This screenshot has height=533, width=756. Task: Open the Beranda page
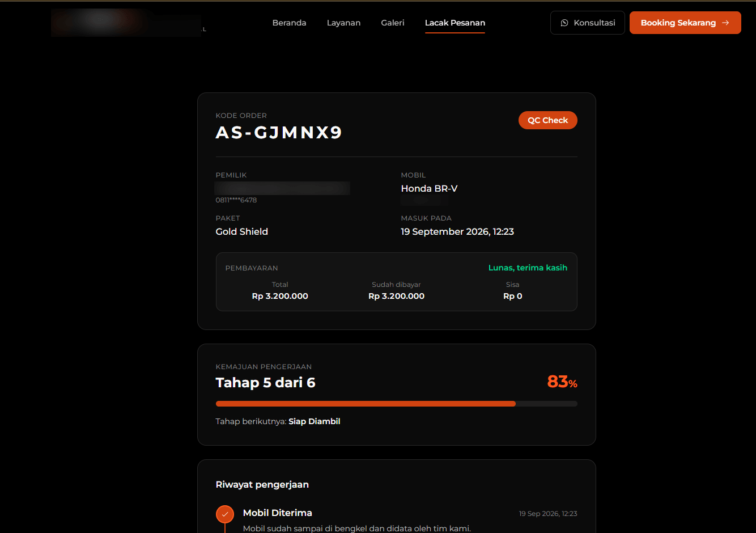click(289, 23)
